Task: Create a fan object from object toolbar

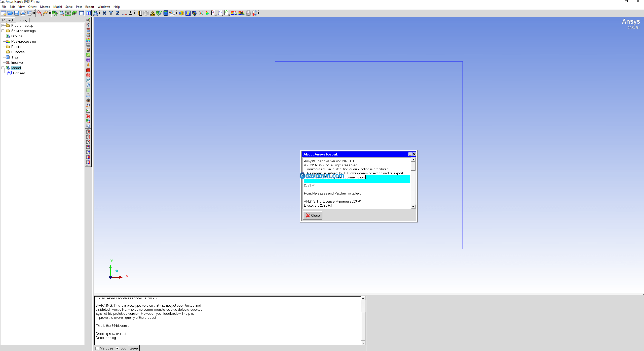Action: click(88, 80)
